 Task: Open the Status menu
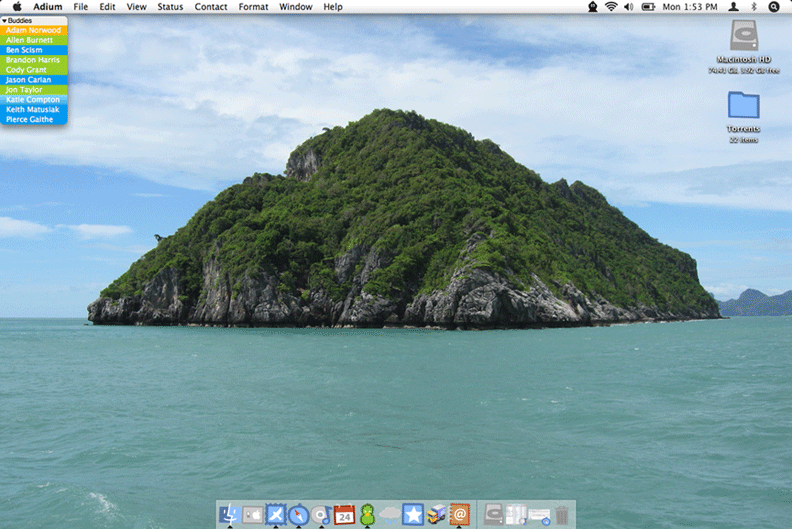[170, 7]
